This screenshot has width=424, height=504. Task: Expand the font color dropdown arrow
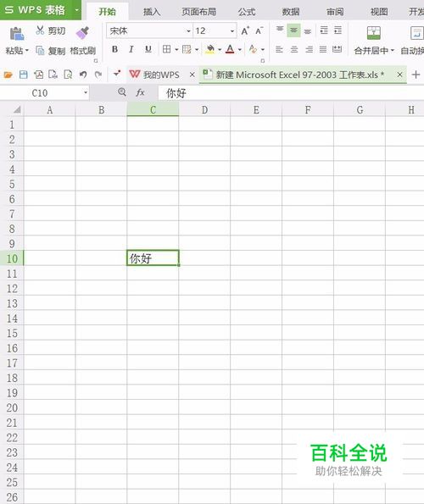coord(240,49)
